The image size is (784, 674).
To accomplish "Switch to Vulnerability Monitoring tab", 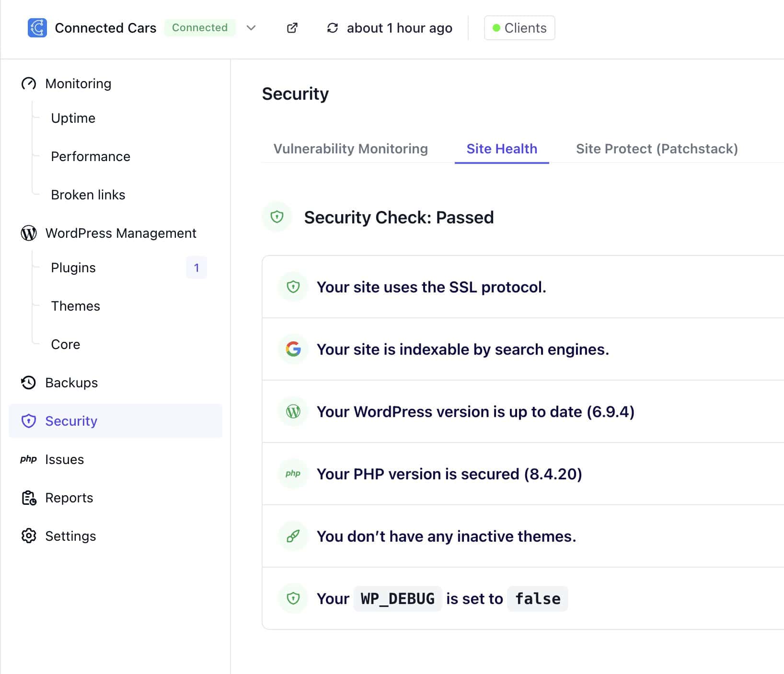I will point(351,149).
